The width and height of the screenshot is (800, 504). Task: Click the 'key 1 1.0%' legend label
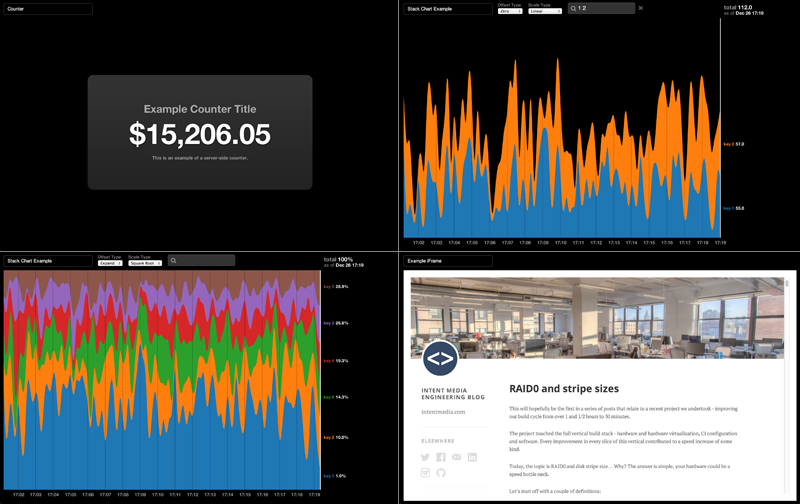point(335,476)
